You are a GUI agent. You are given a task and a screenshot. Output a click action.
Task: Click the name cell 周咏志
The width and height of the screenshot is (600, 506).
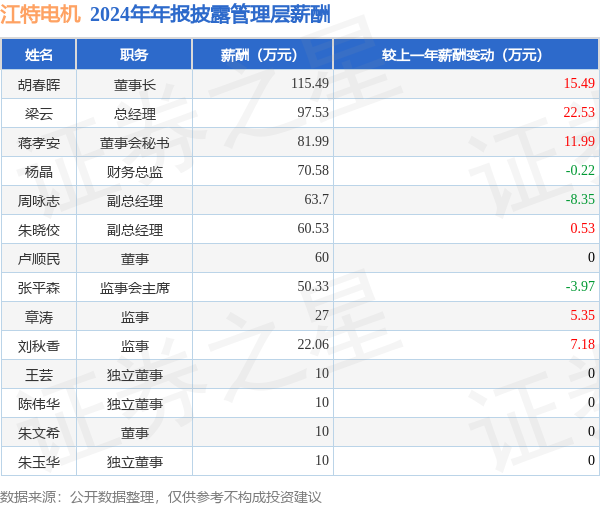(x=39, y=201)
